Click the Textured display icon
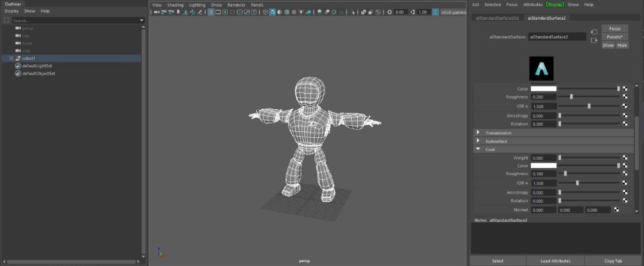Viewport: 644px width, 266px height. point(293,13)
